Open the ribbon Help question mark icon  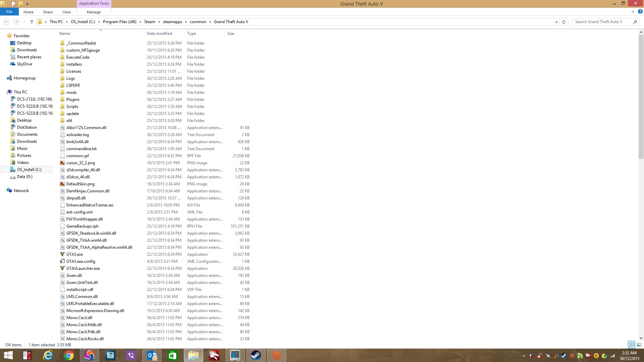tap(640, 12)
